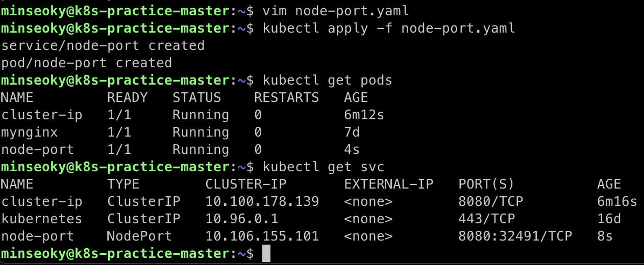Screen dimensions: 644x265
Task: Click the 'kubectl get pods' command text
Action: [x=328, y=80]
